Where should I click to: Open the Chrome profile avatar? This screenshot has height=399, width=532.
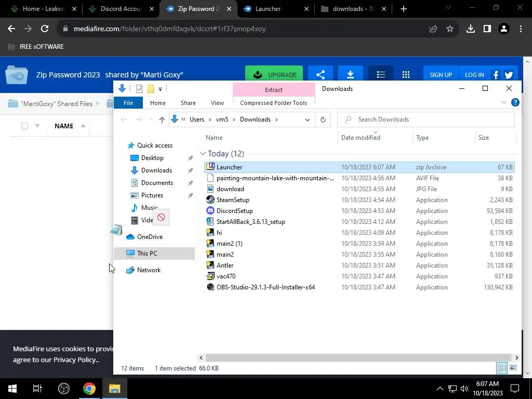504,29
